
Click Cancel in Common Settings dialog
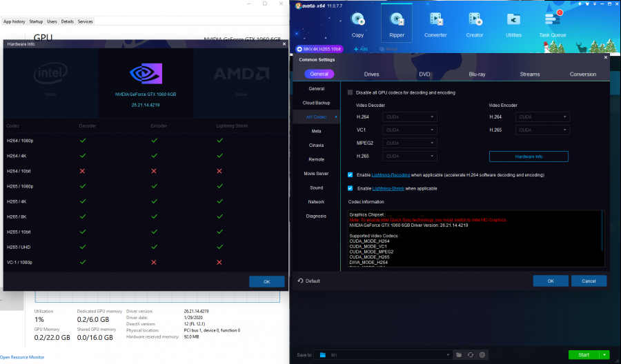589,281
